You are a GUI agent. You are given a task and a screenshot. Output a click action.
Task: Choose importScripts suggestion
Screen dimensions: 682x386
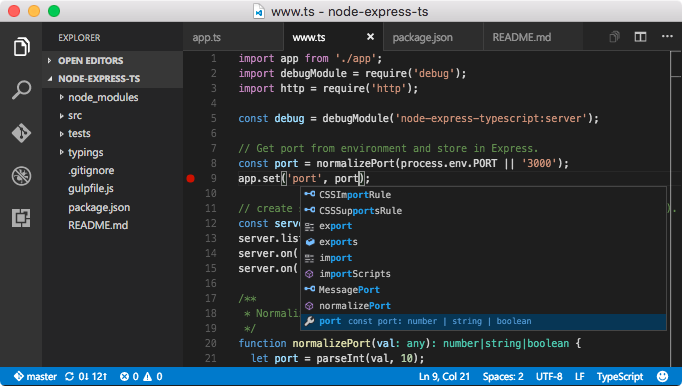483,274
